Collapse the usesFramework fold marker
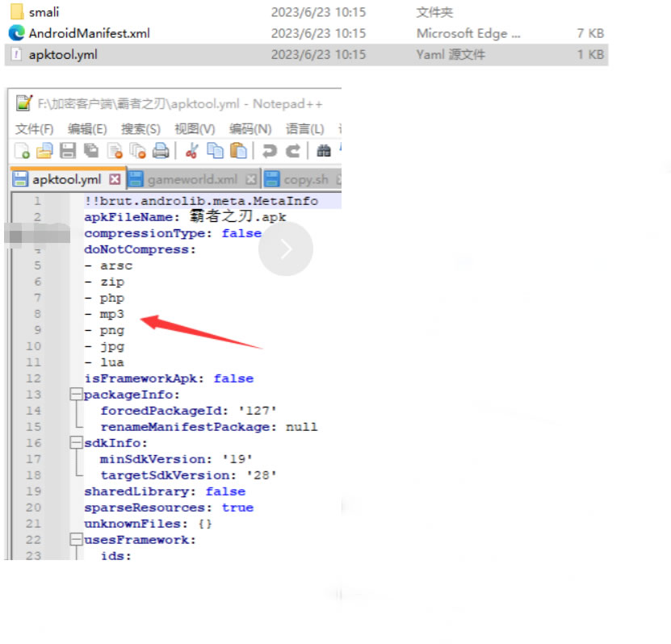Viewport: 671px width, 644px height. (x=76, y=540)
